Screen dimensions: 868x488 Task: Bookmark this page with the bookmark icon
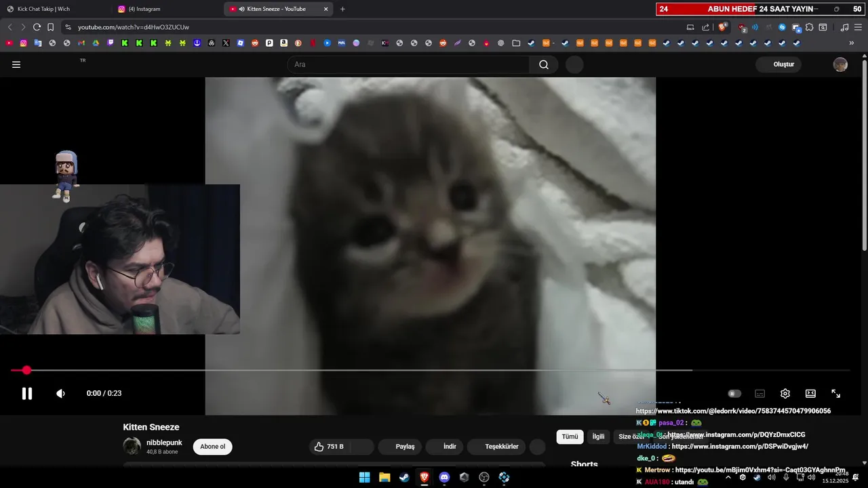tap(50, 27)
